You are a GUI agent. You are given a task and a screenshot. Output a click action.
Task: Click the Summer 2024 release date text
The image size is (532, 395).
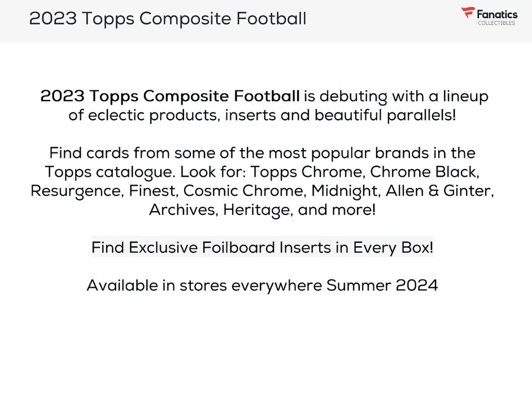[x=382, y=285]
